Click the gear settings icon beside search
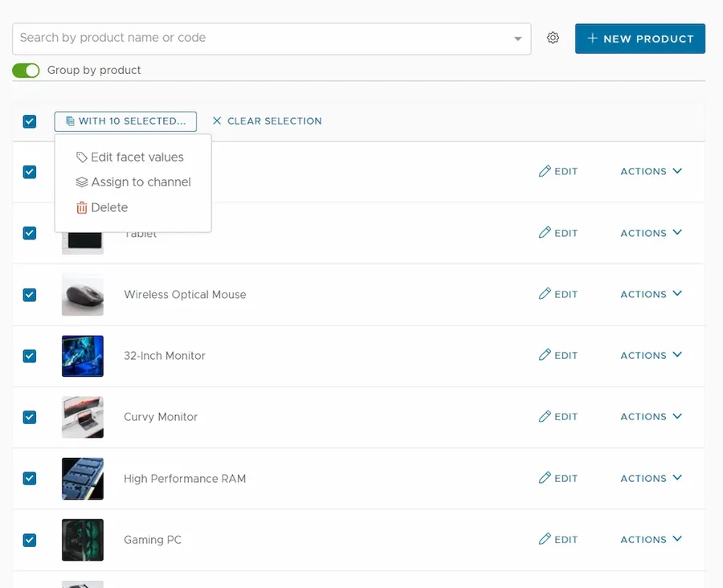 [553, 38]
